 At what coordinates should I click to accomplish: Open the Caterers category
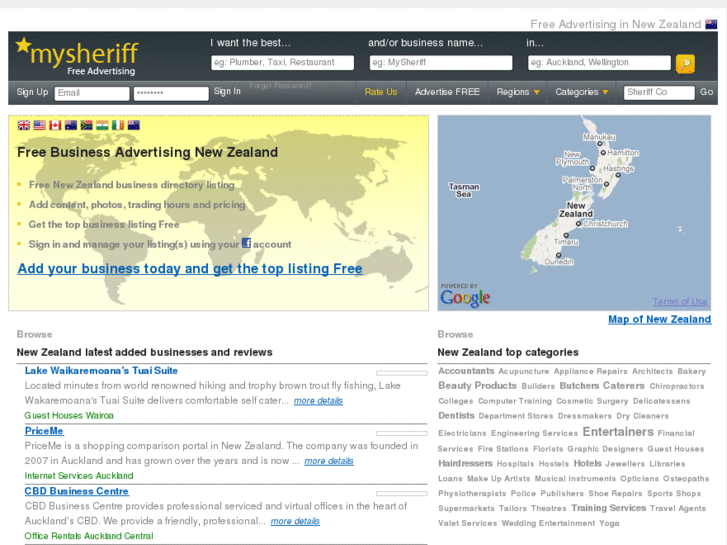[624, 385]
